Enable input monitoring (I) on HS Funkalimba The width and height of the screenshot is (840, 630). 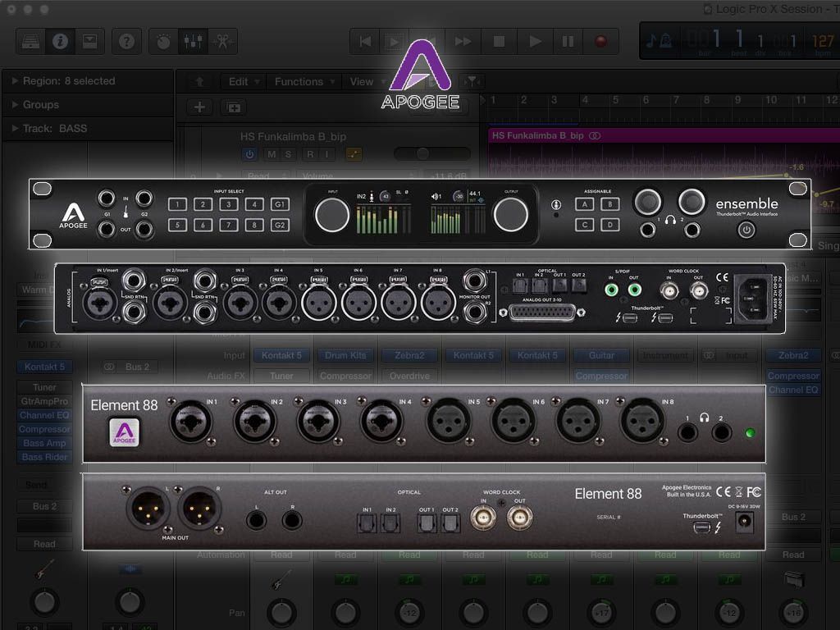(326, 154)
